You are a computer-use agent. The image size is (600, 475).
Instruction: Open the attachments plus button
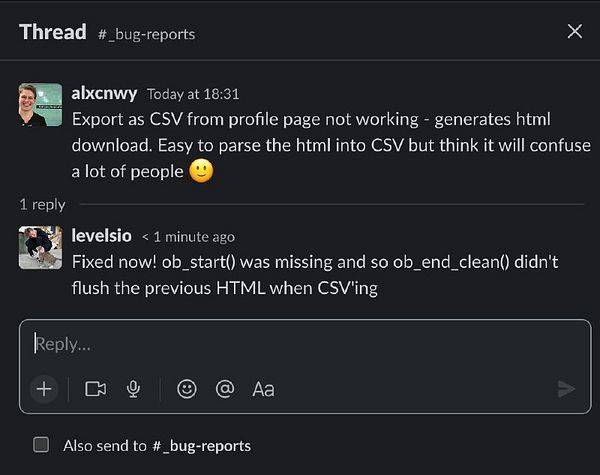tap(44, 389)
